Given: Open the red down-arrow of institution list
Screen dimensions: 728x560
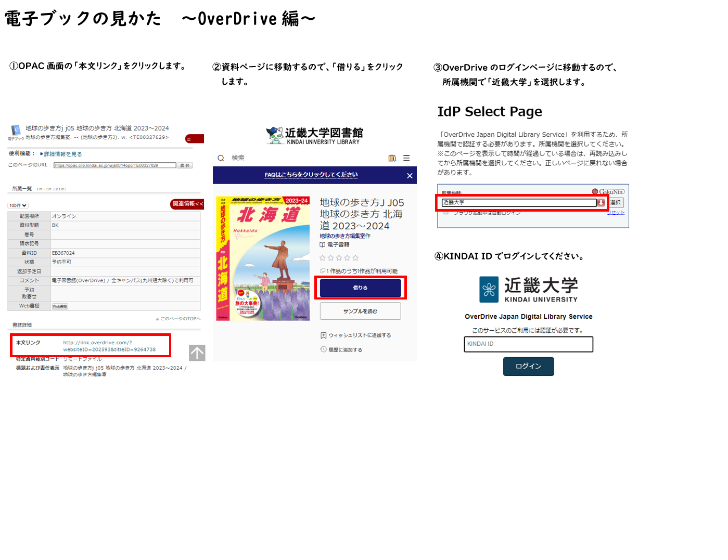Looking at the screenshot, I should click(601, 203).
